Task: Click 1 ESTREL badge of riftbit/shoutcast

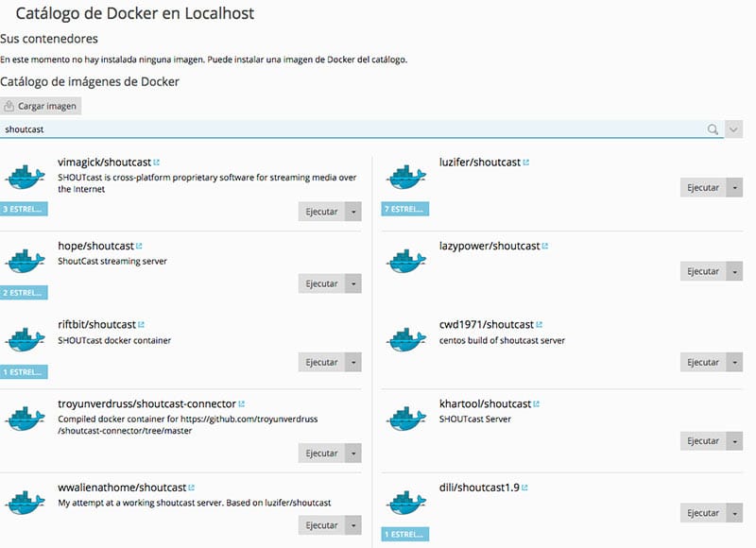Action: tap(24, 372)
